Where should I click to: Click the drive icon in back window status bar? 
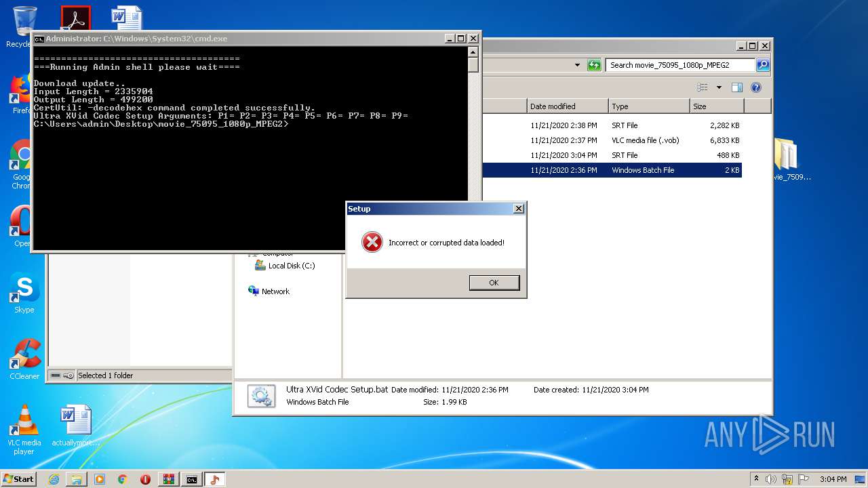pos(56,375)
